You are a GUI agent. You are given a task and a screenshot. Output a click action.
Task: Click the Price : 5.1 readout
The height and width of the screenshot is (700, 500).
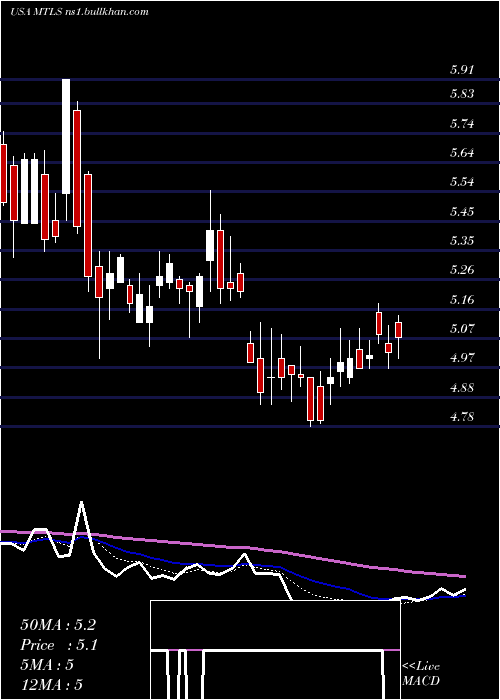click(59, 645)
